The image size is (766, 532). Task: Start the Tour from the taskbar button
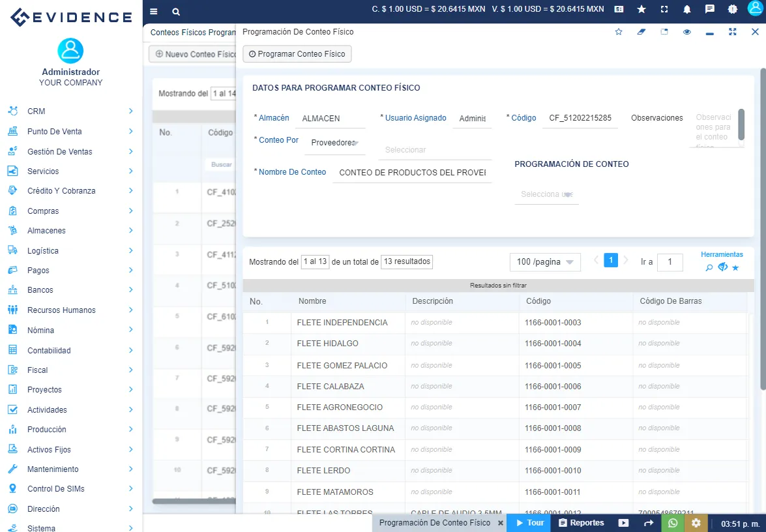[x=528, y=523]
